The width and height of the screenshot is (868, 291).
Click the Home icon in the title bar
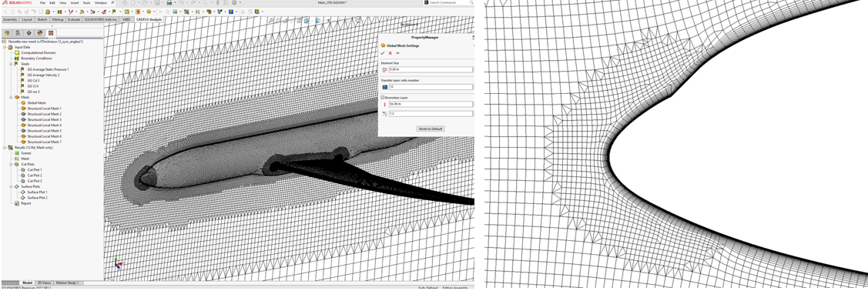coord(125,3)
